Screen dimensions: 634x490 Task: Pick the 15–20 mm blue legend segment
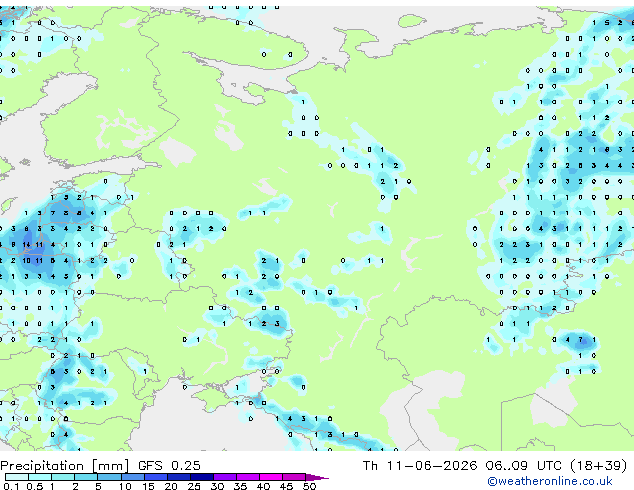[x=155, y=477]
